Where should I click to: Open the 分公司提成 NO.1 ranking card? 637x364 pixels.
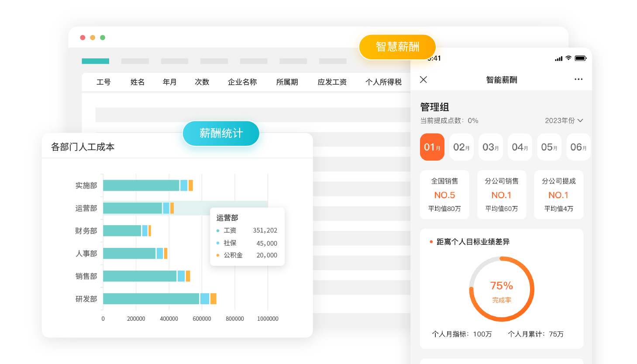coord(559,195)
